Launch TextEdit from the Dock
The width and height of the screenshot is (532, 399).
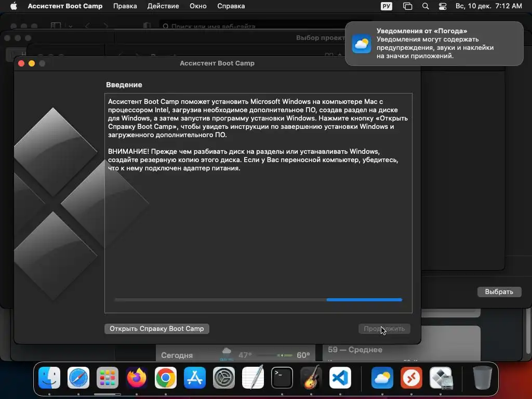253,378
